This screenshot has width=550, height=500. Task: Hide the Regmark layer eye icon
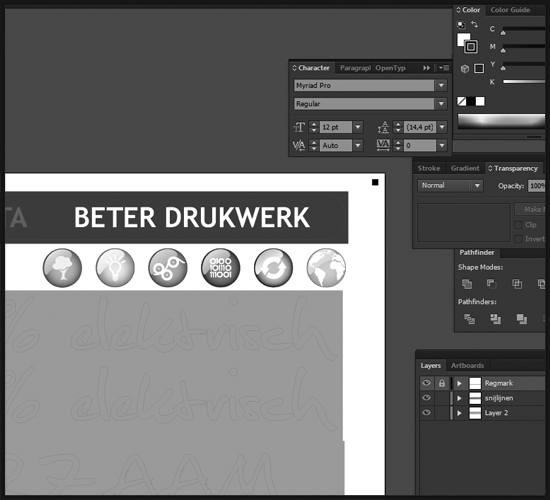pyautogui.click(x=426, y=383)
